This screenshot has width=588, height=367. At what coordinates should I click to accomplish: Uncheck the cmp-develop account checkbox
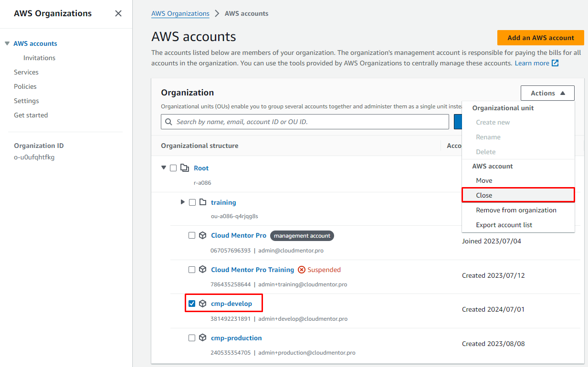(192, 304)
